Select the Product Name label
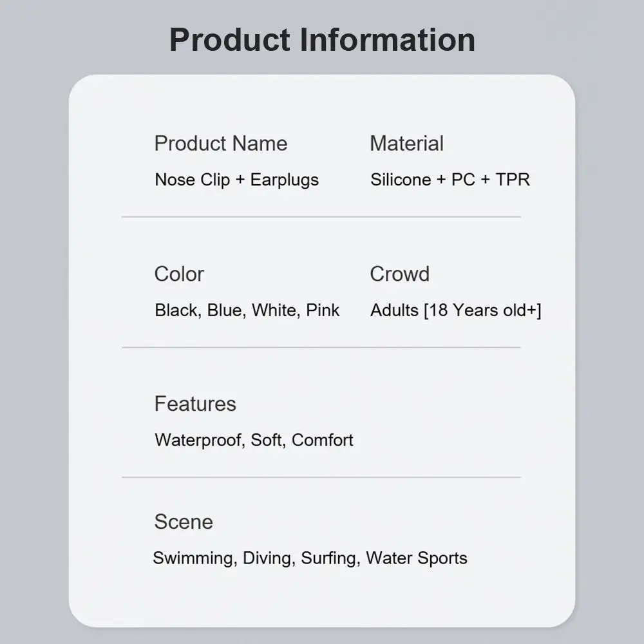The image size is (644, 644). (221, 143)
